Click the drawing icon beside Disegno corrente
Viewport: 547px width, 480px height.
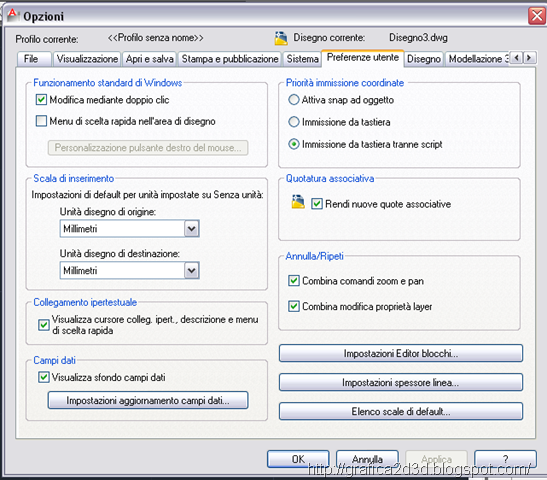click(x=281, y=38)
